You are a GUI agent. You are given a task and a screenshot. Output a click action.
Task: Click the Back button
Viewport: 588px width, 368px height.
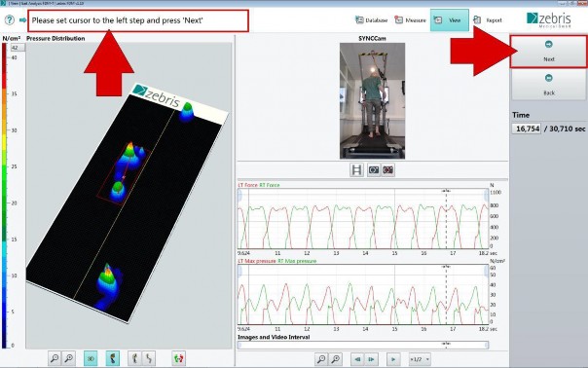549,85
